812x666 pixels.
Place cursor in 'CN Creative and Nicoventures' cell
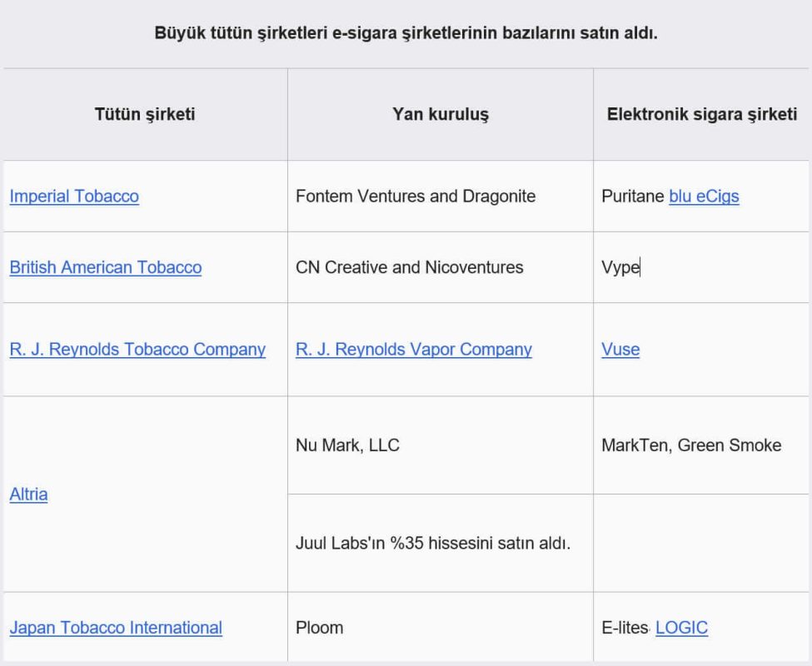click(x=410, y=267)
